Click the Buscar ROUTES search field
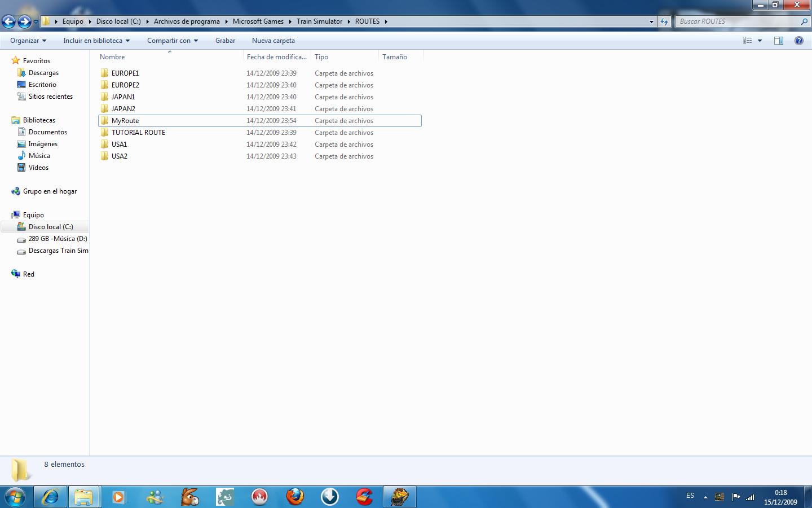Viewport: 812px width, 508px height. 736,21
